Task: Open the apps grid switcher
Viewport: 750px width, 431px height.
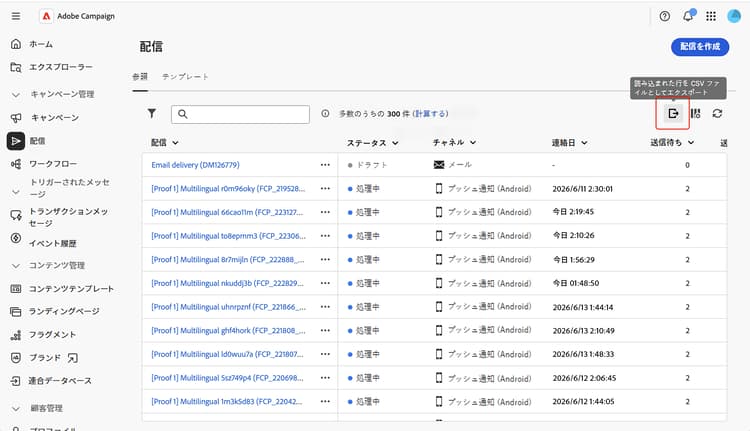Action: pos(711,16)
